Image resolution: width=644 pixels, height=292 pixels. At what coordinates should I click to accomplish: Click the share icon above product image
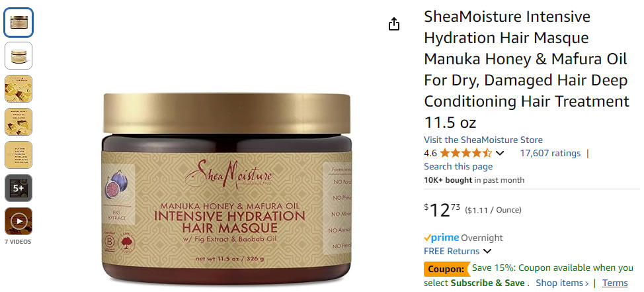[x=394, y=24]
